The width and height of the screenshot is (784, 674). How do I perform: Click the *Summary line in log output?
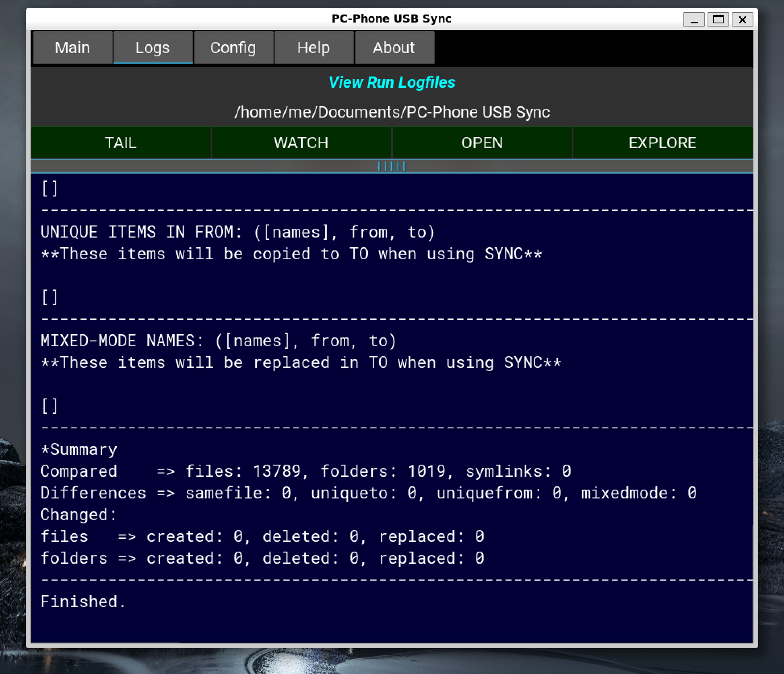pos(79,449)
